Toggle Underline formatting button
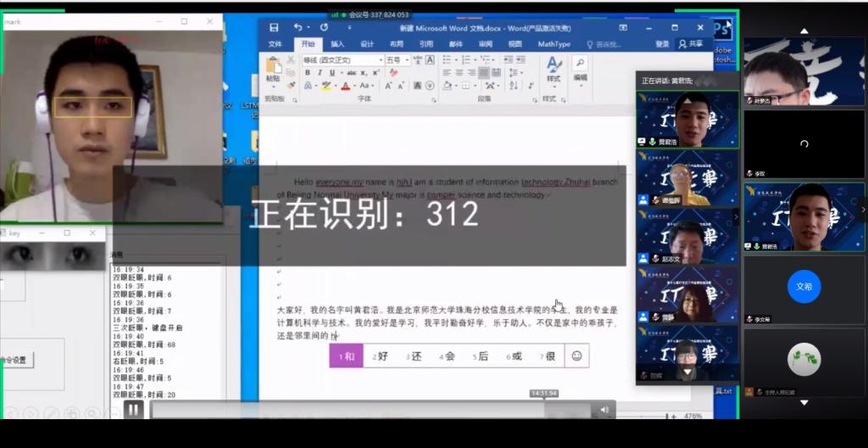The height and width of the screenshot is (448, 868). 331,73
